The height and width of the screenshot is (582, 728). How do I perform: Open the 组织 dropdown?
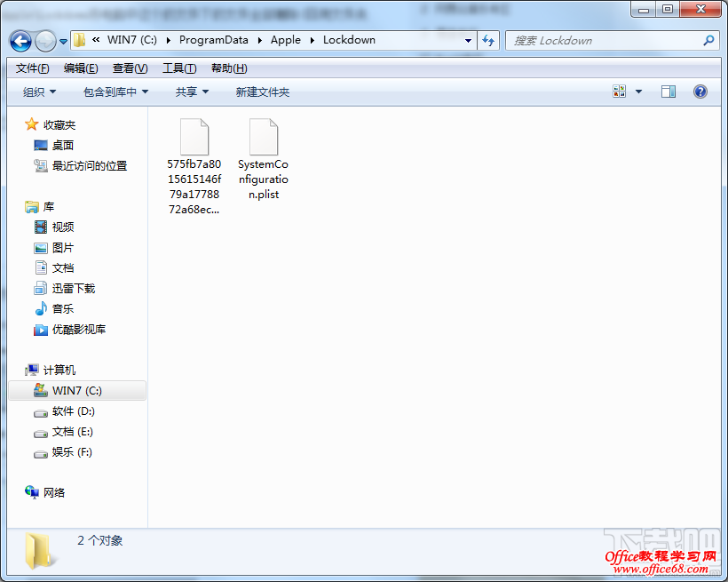(39, 92)
